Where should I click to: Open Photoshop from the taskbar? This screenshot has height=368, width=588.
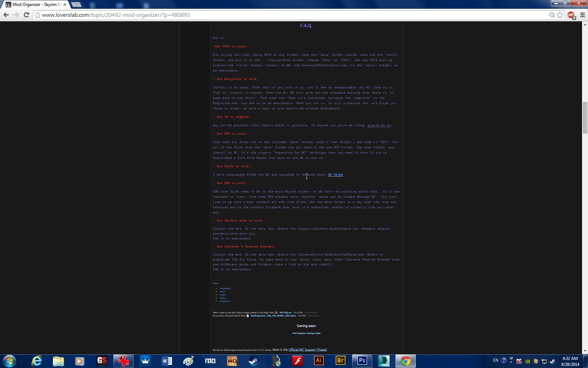[362, 361]
